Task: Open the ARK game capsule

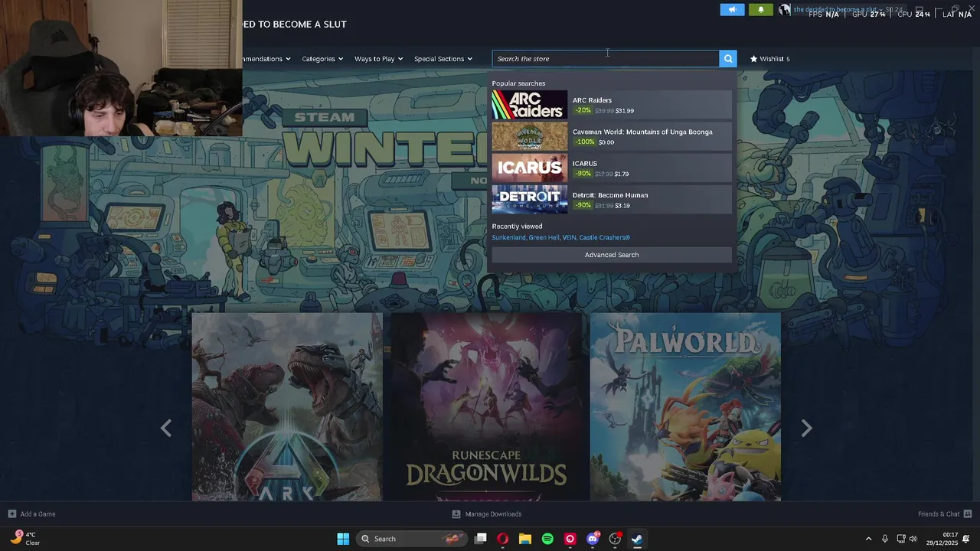Action: pyautogui.click(x=287, y=406)
